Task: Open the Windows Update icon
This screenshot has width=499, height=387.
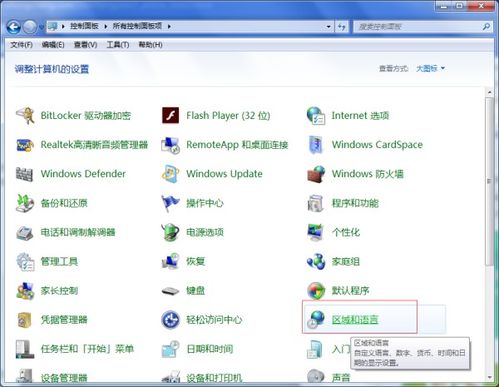Action: [170, 174]
